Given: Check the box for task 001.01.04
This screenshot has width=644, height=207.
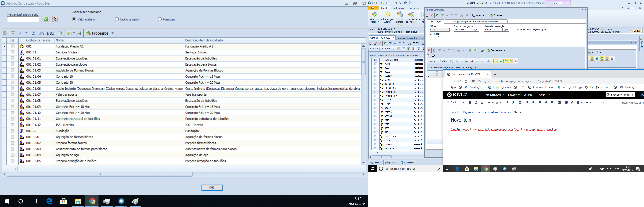Looking at the screenshot, I should pos(12,76).
